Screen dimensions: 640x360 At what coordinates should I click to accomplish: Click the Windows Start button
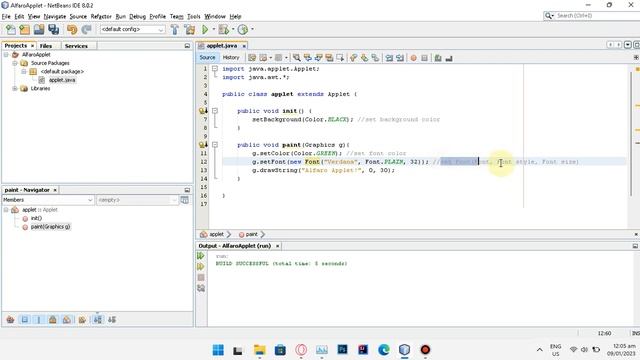(218, 350)
